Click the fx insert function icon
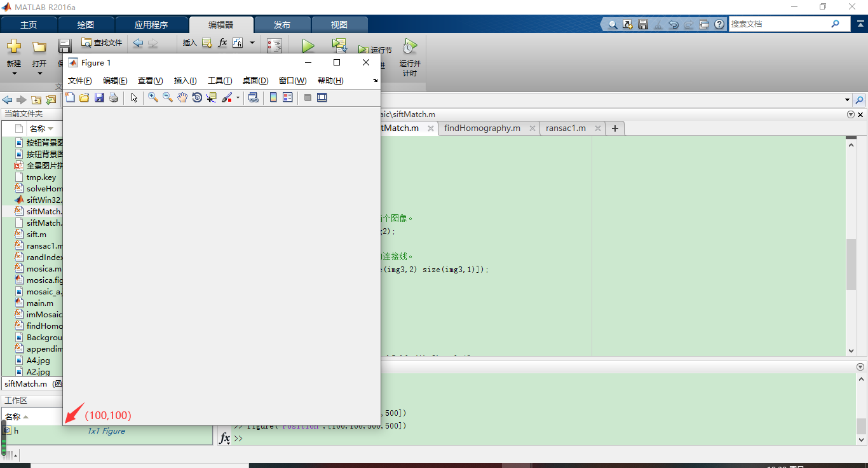The width and height of the screenshot is (868, 468). pos(222,43)
